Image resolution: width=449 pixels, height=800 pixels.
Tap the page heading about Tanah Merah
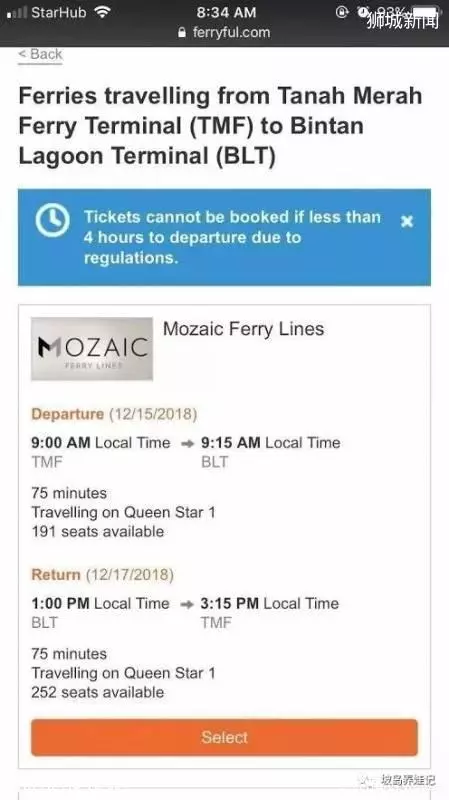tap(220, 127)
